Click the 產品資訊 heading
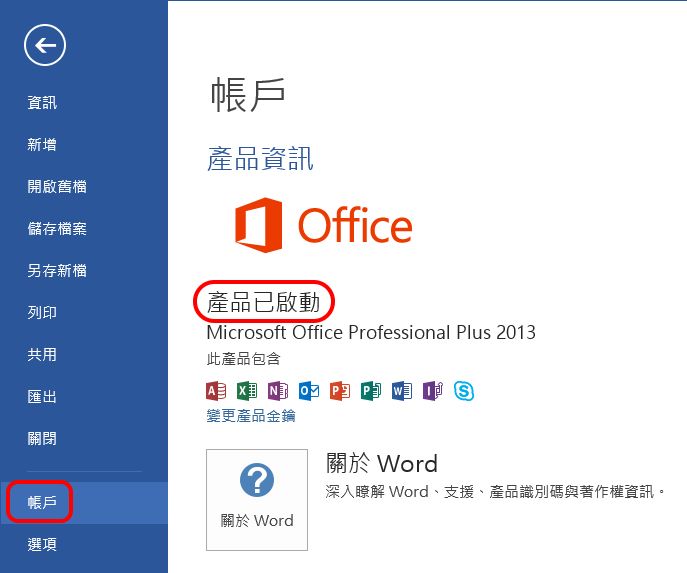Viewport: 687px width, 573px height. [x=260, y=159]
